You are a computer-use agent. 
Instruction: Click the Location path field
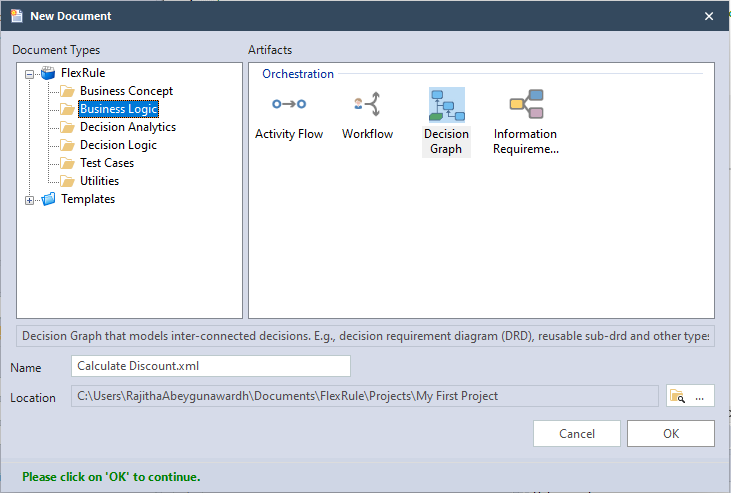click(365, 396)
